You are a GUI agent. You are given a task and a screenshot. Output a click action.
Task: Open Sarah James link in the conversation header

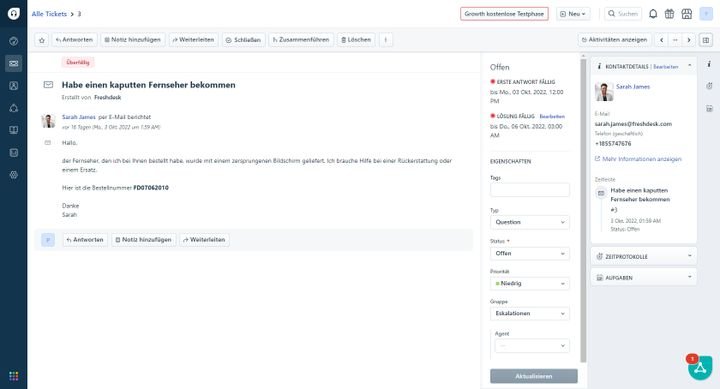(x=79, y=117)
